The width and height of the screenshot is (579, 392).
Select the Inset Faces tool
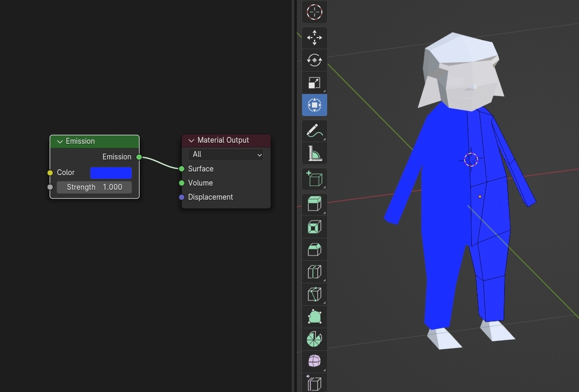point(314,226)
